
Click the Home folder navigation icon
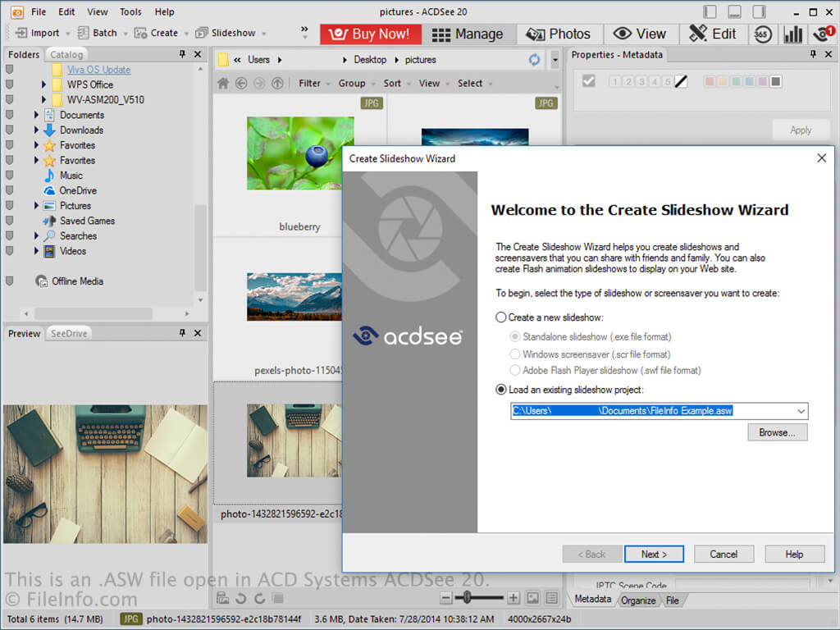(x=223, y=84)
